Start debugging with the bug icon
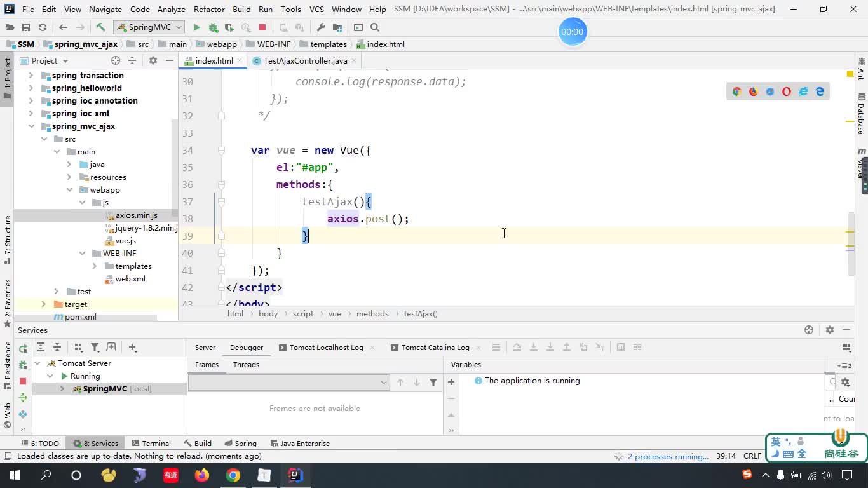This screenshot has width=868, height=488. (x=213, y=27)
